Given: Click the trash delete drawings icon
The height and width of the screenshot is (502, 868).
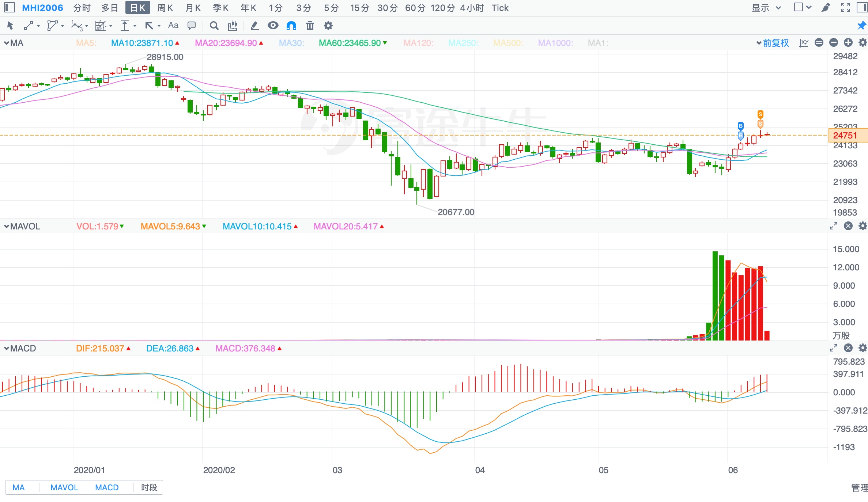Looking at the screenshot, I should [x=310, y=26].
